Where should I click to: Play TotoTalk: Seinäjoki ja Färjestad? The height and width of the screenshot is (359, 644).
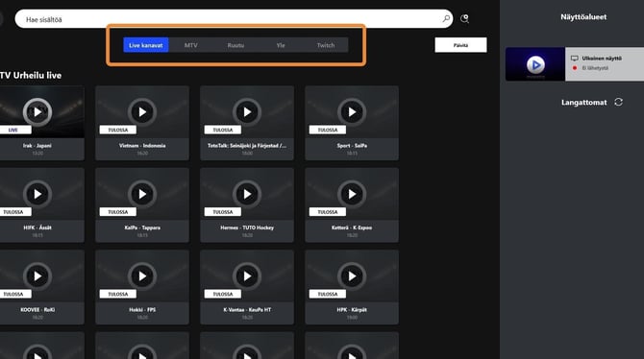coord(247,112)
